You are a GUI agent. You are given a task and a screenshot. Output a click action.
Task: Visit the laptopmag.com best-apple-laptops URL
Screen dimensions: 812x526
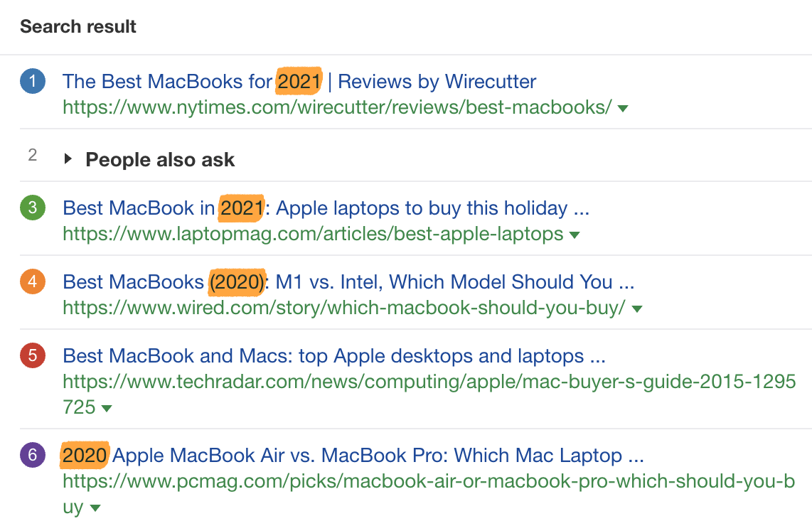pos(313,235)
